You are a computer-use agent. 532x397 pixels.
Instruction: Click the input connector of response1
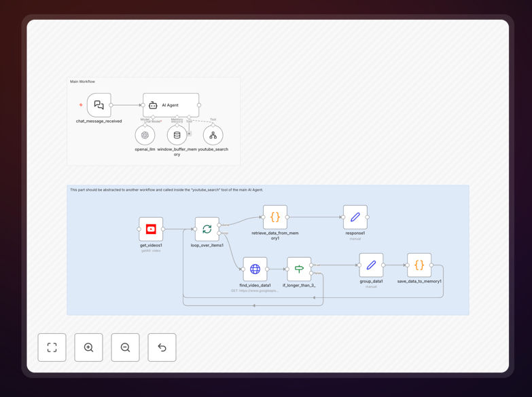point(343,217)
